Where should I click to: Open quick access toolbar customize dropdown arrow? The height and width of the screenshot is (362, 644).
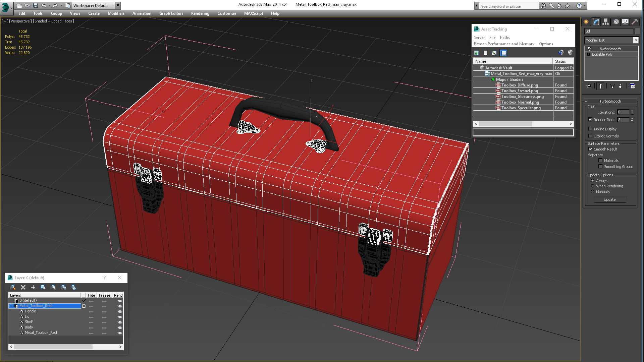tap(118, 5)
